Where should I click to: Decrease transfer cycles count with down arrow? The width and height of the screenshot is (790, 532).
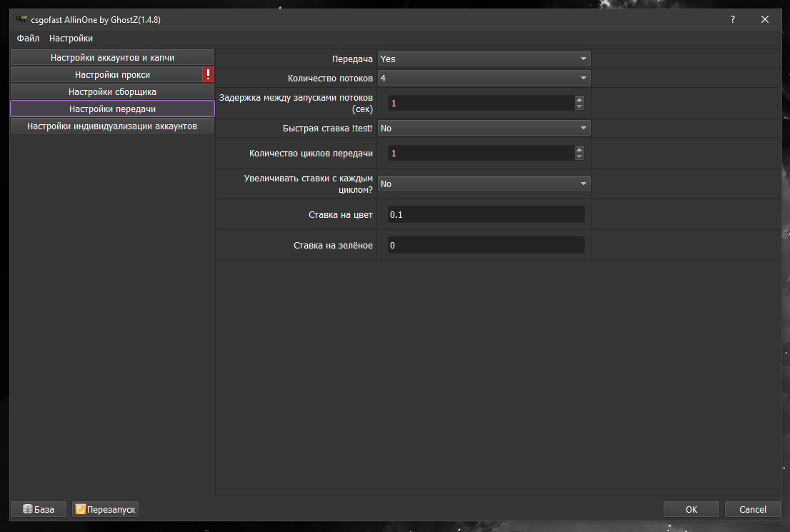click(579, 156)
